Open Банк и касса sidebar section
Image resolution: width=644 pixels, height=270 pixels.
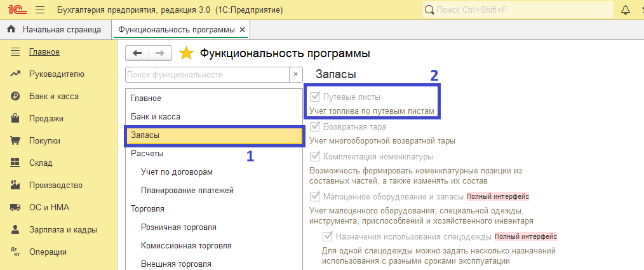[x=54, y=97]
